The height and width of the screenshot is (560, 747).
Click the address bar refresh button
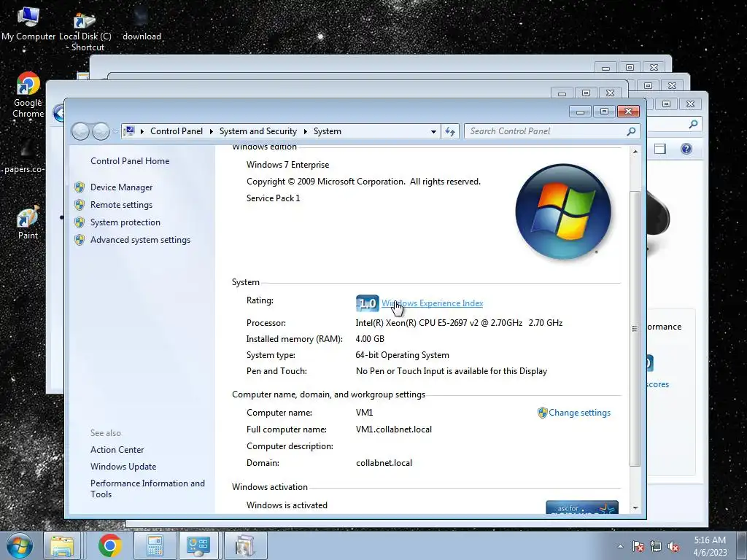[450, 131]
